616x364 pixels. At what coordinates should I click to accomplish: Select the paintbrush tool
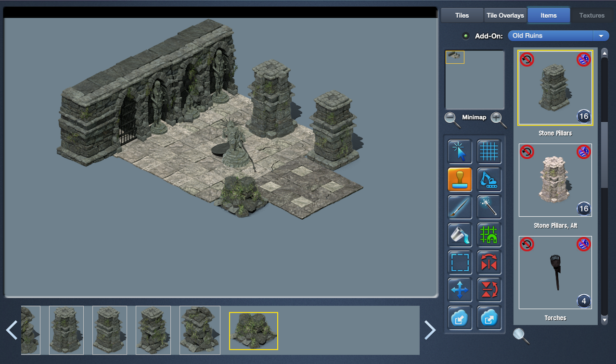(x=460, y=207)
